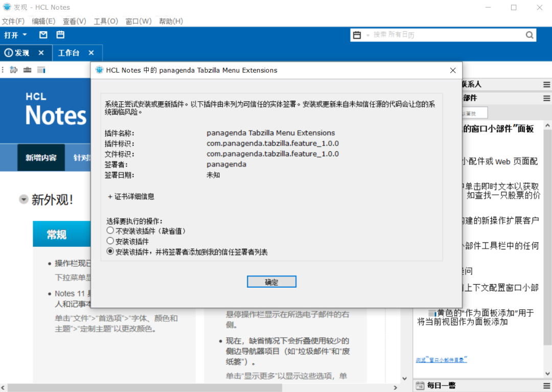Open the widget catalog browse link
The width and height of the screenshot is (552, 392).
click(x=441, y=360)
